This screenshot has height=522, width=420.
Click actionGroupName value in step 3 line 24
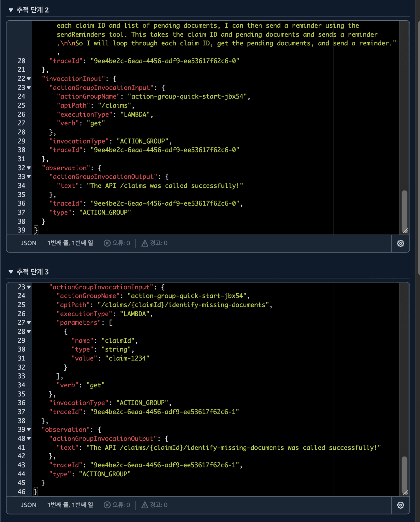187,296
